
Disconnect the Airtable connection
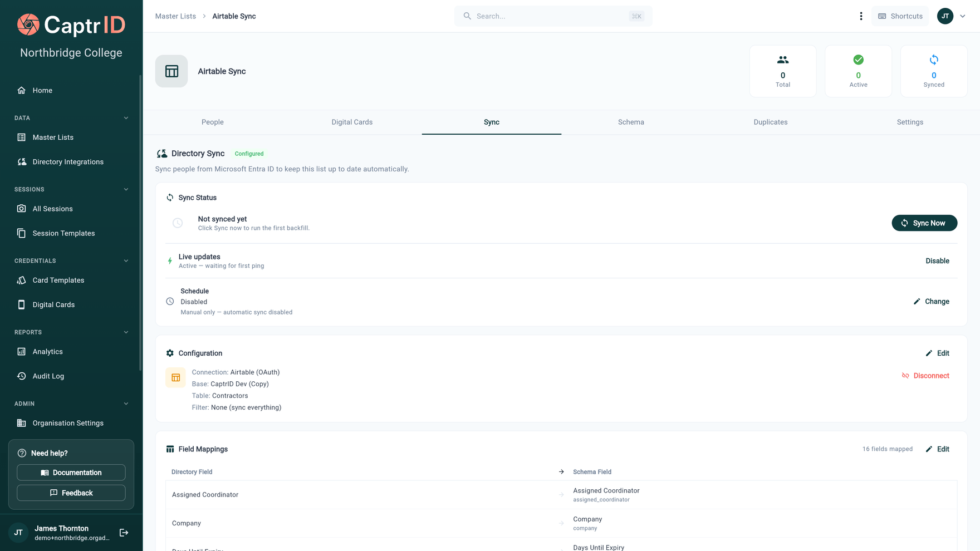tap(925, 376)
